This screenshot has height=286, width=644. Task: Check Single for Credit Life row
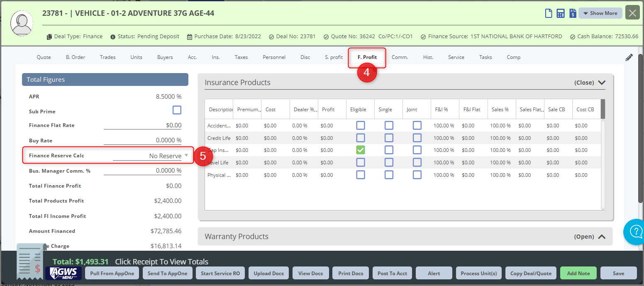point(389,138)
